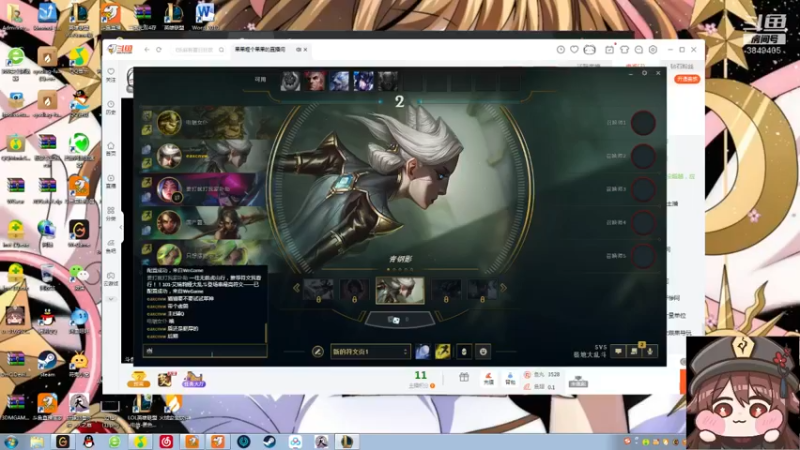Pick the third bench champion portrait
The image size is (800, 450).
point(339,81)
